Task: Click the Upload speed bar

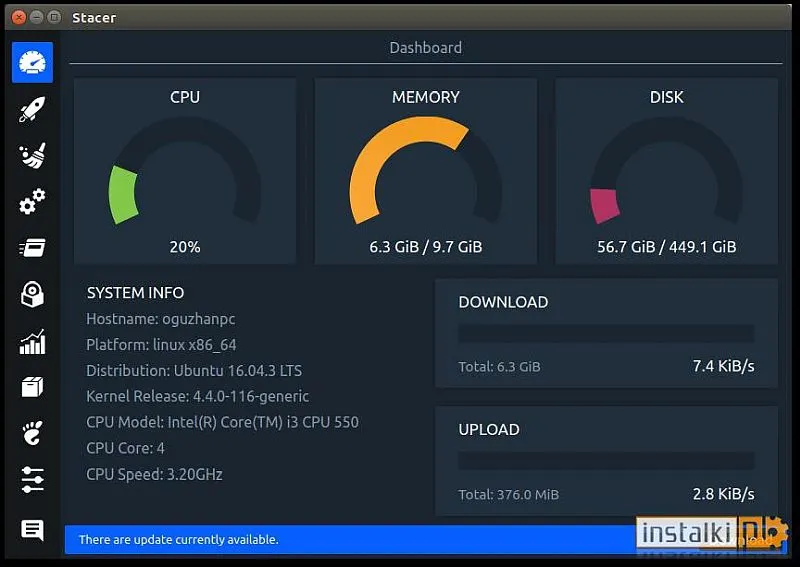Action: pos(606,461)
